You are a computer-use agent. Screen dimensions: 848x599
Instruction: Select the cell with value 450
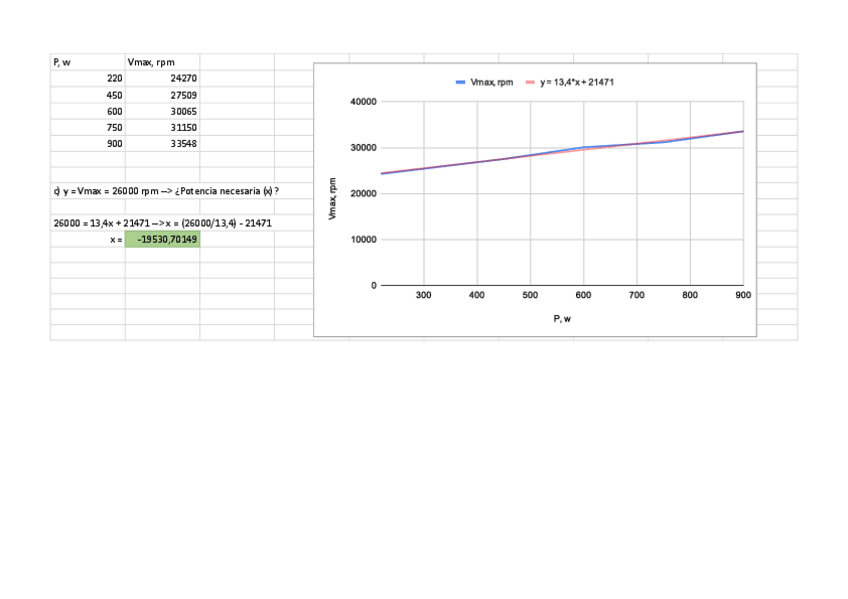pos(88,95)
